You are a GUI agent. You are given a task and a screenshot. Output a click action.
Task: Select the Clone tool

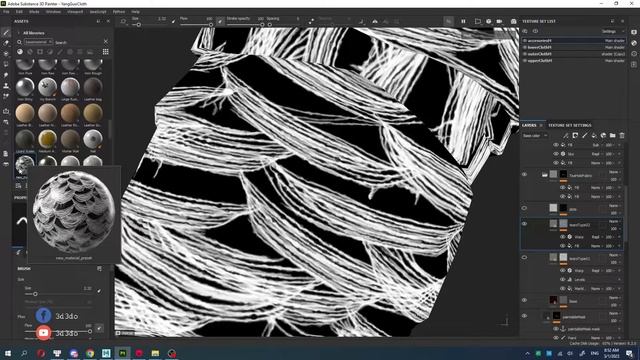[6, 86]
